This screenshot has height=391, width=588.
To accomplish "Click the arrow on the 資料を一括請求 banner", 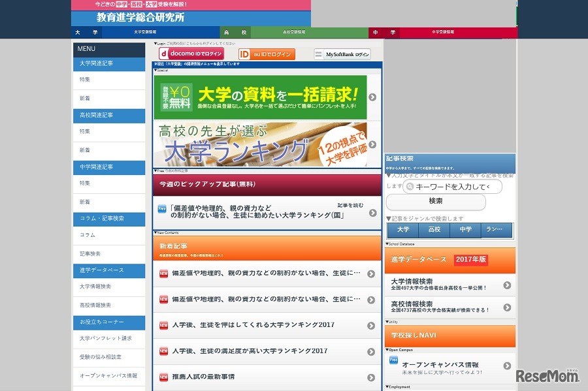I will pyautogui.click(x=372, y=95).
